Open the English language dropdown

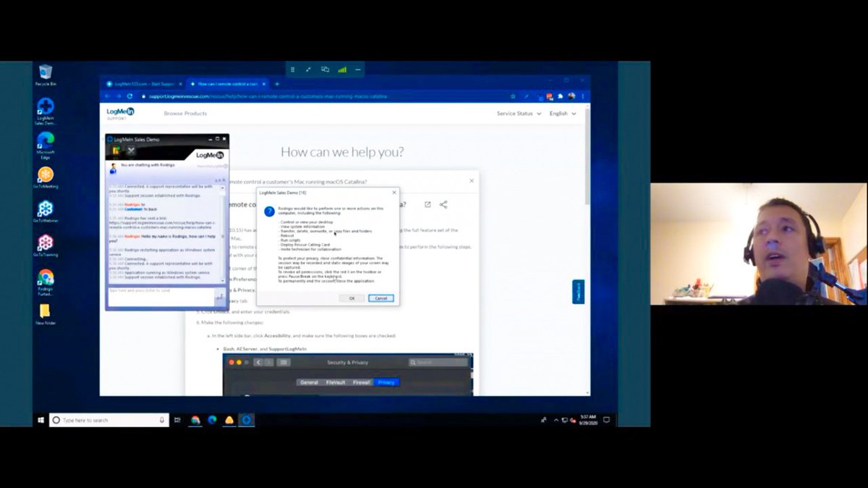pos(563,114)
